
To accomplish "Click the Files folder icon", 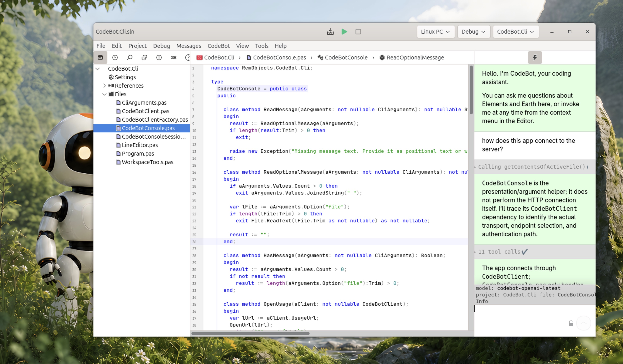I will [111, 94].
